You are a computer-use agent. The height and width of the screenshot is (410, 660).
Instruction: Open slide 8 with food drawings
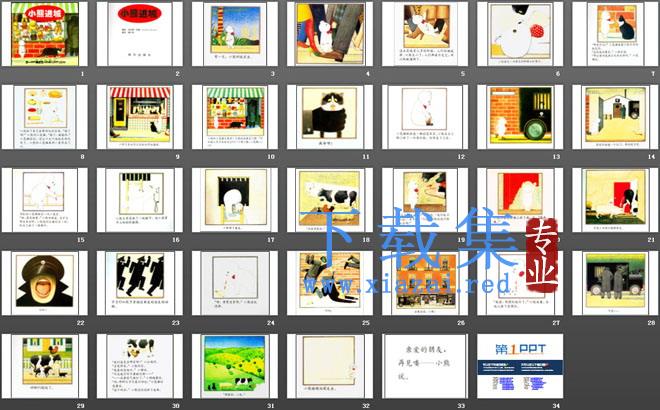coord(45,117)
